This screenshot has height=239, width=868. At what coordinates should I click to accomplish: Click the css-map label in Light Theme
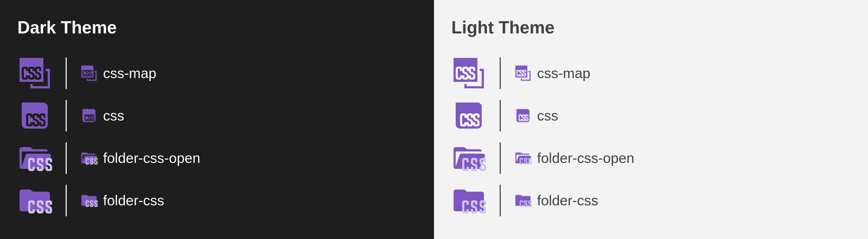point(563,74)
